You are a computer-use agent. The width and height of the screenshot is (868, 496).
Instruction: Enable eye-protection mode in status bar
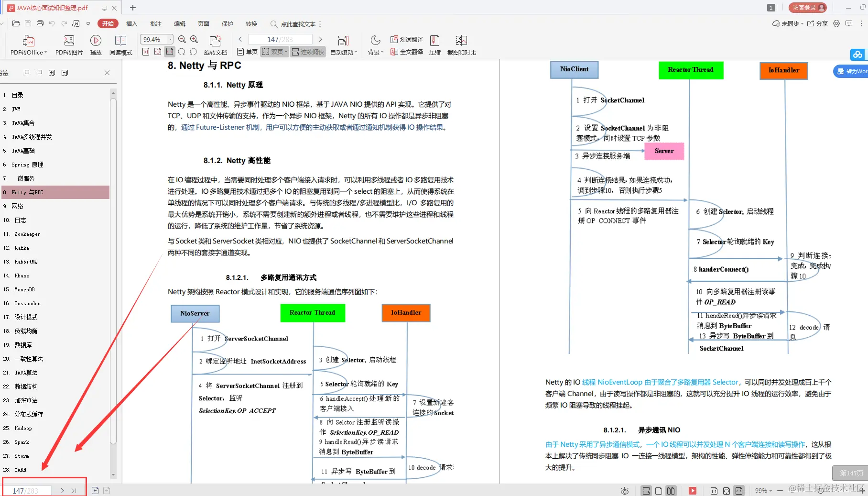625,491
